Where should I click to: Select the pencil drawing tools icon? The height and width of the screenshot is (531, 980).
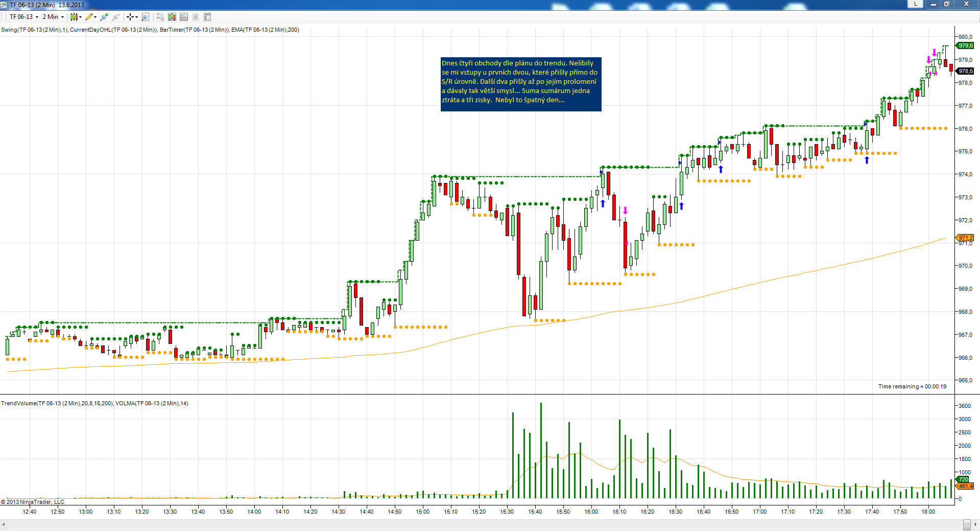[x=89, y=17]
